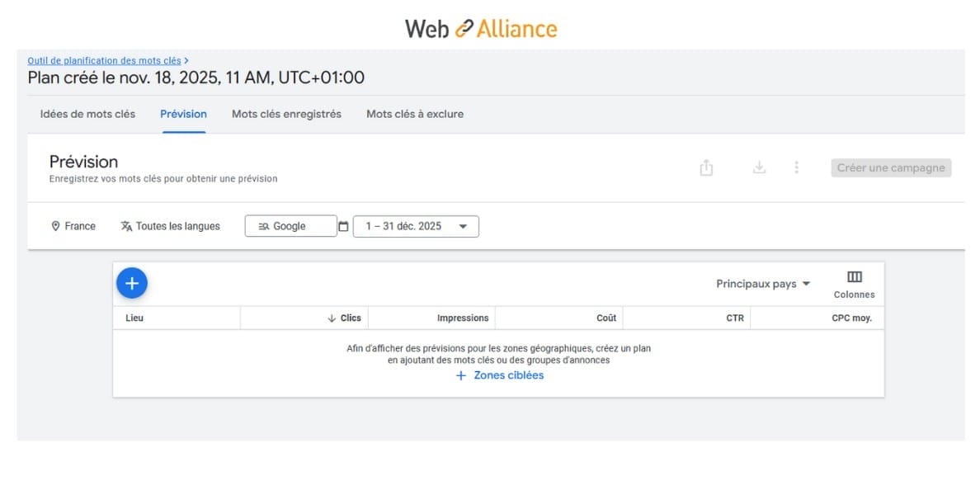Switch to the Idées de mots clés tab
The width and height of the screenshot is (980, 490).
87,114
